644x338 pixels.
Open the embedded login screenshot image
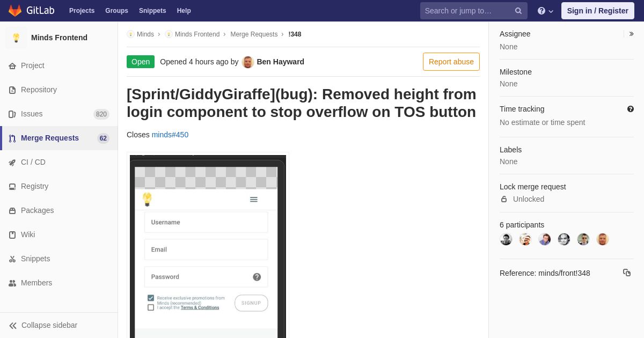point(208,246)
